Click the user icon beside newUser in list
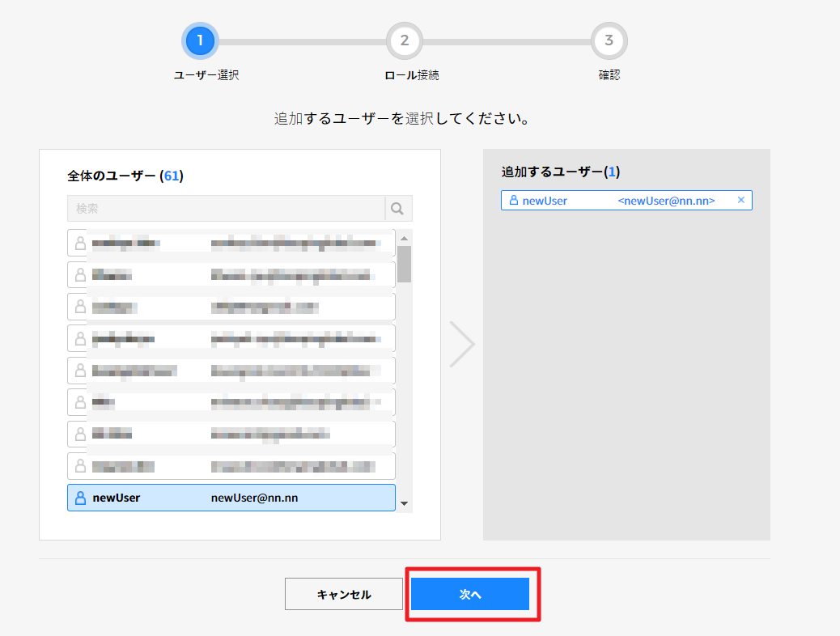 pyautogui.click(x=80, y=498)
